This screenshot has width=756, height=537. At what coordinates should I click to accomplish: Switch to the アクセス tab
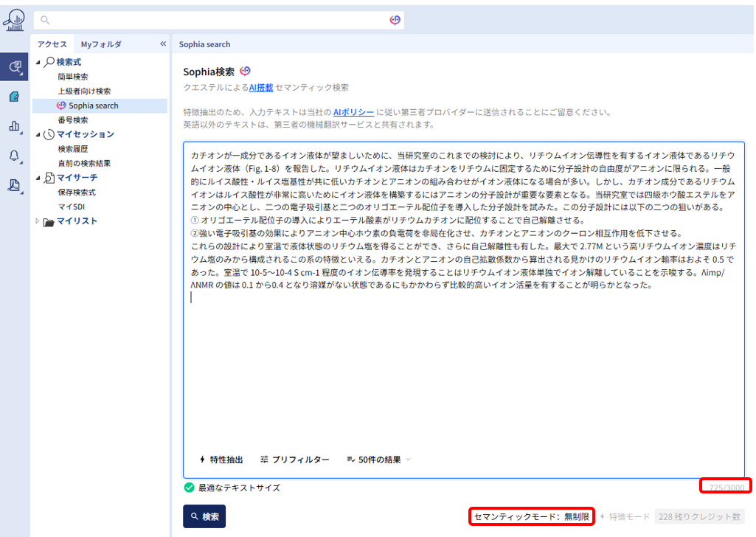[x=52, y=44]
